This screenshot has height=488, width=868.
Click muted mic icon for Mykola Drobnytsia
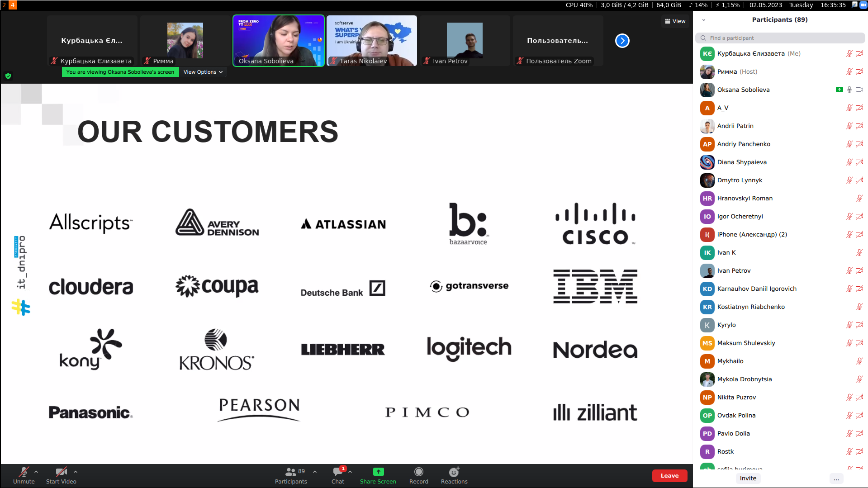pos(859,379)
